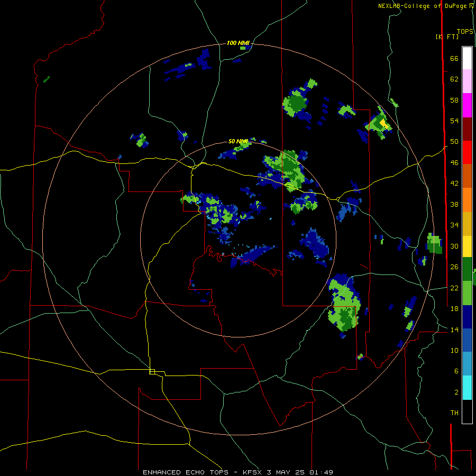This screenshot has width=476, height=476.
Task: Click the "TOPS" legend heading
Action: pyautogui.click(x=465, y=32)
